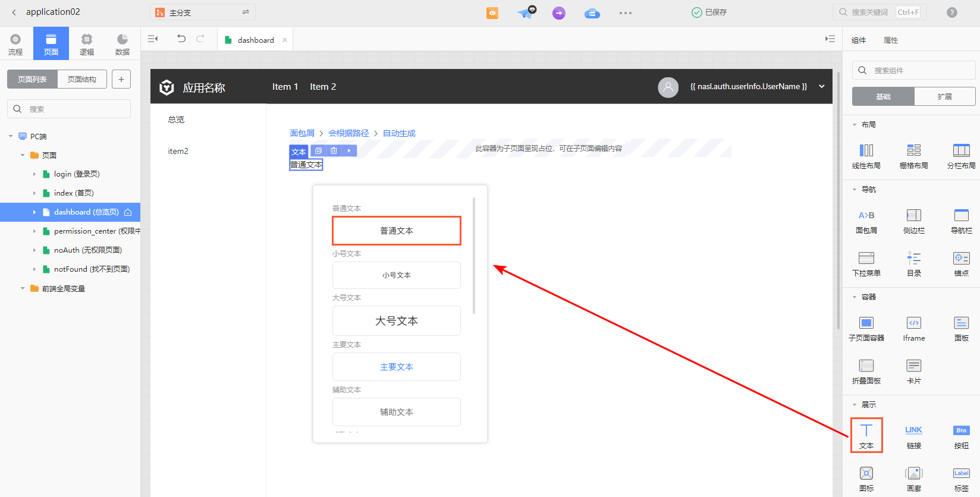Open the help question mark icon
This screenshot has width=980, height=497.
click(952, 12)
